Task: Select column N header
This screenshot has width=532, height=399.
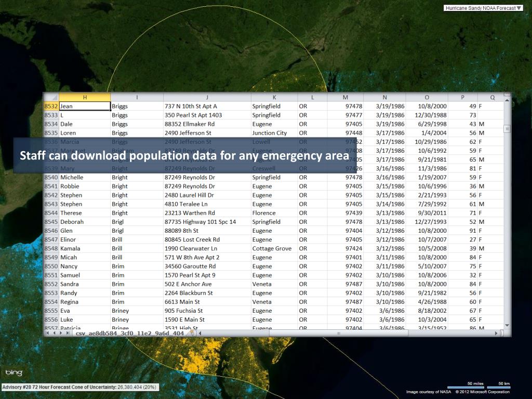Action: coord(384,97)
